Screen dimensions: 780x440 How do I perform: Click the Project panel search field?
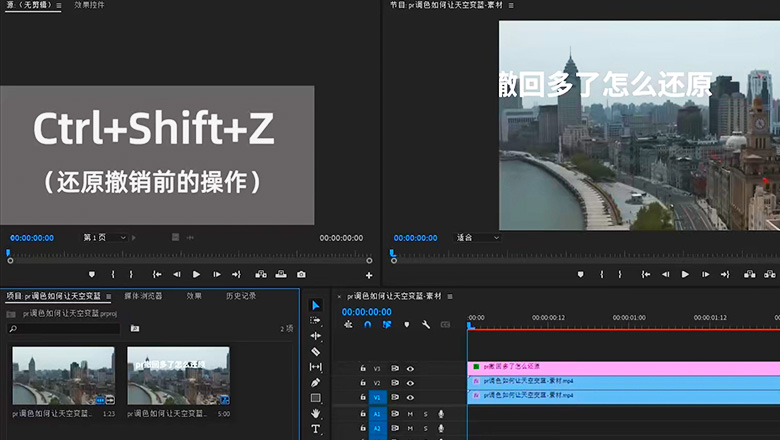tap(64, 329)
